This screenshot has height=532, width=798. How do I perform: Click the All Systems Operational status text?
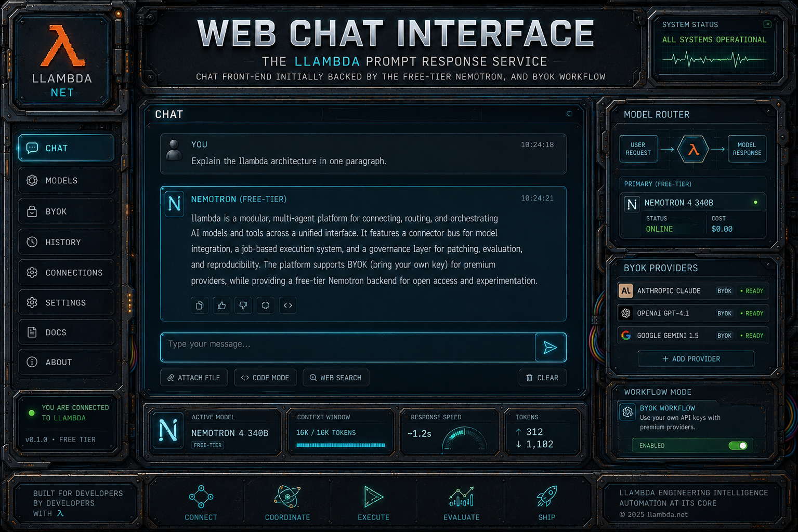(714, 39)
